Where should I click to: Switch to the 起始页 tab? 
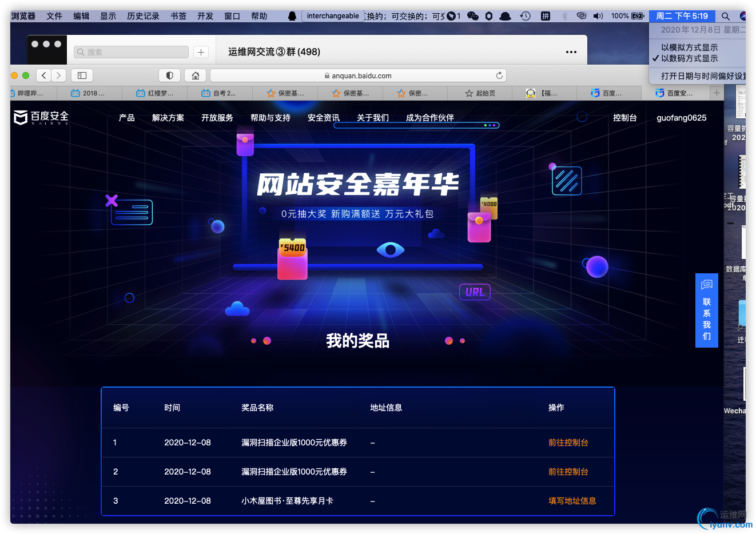[481, 93]
